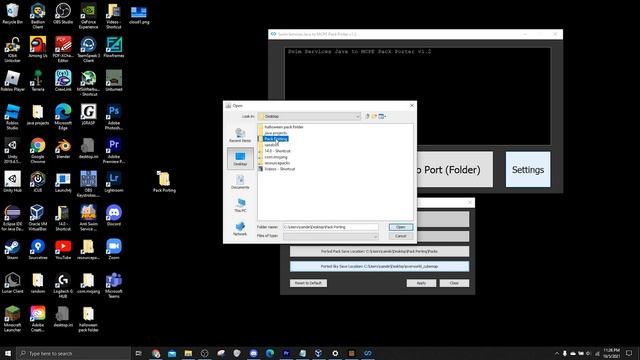This screenshot has width=640, height=360.
Task: Select Discord desktop icon
Action: (113, 216)
